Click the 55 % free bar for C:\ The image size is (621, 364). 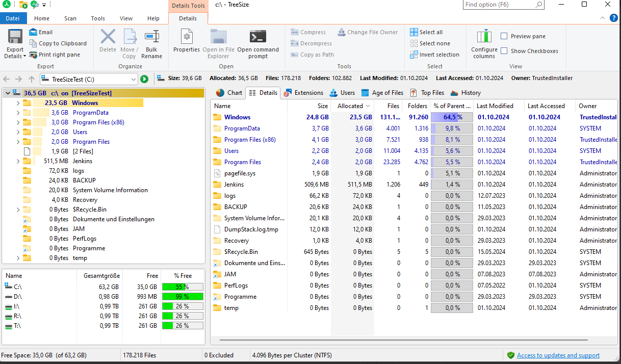pos(183,287)
